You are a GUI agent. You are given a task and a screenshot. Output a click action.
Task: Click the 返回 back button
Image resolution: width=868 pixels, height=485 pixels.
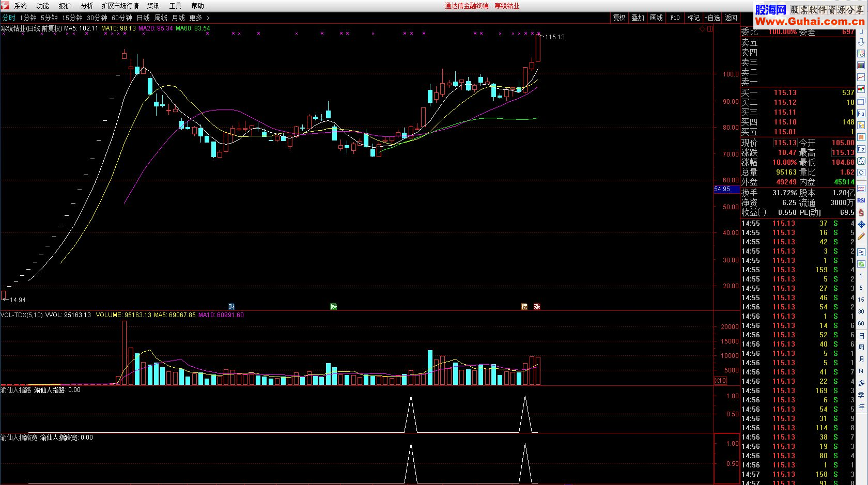pos(731,18)
